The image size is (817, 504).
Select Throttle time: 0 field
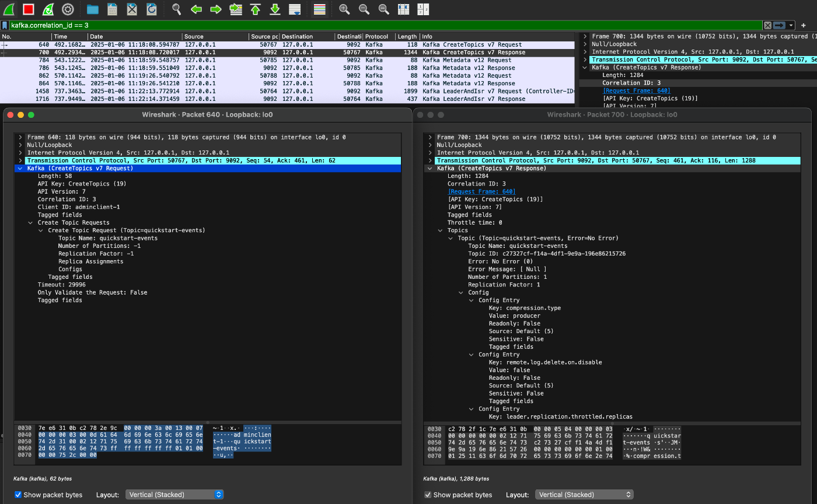474,222
